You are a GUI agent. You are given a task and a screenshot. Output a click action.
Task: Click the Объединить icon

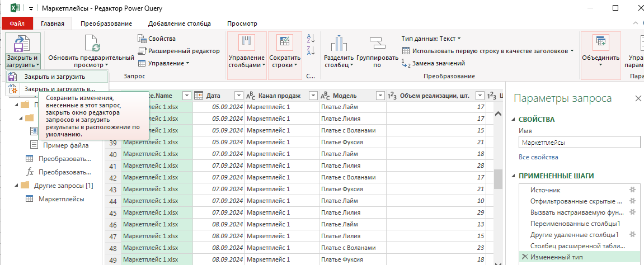tap(601, 42)
